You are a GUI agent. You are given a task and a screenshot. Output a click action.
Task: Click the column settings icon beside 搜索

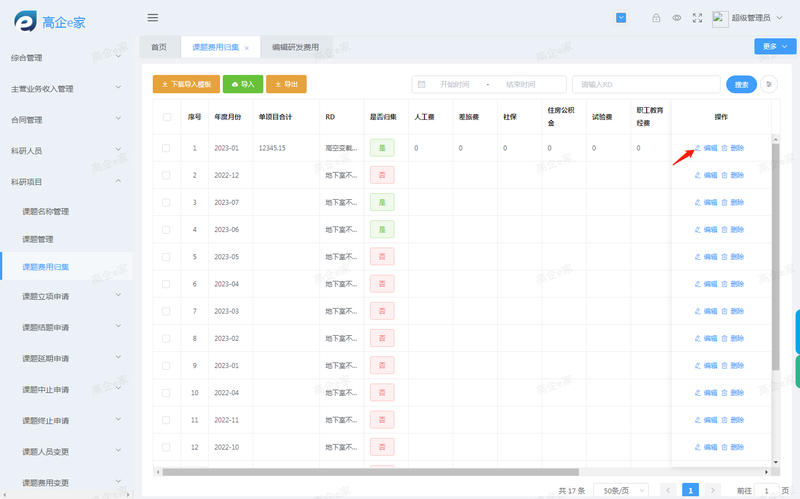click(x=768, y=85)
